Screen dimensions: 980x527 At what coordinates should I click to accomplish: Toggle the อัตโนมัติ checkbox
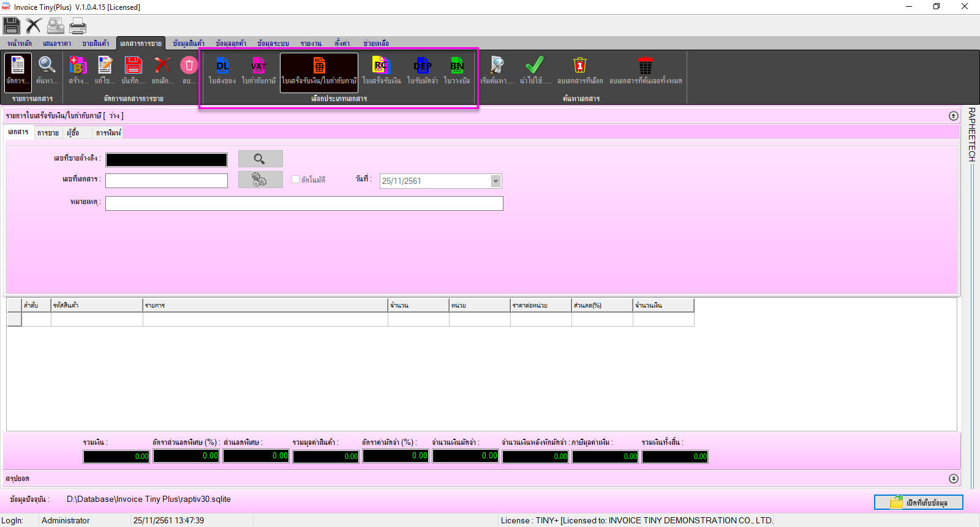(x=295, y=180)
